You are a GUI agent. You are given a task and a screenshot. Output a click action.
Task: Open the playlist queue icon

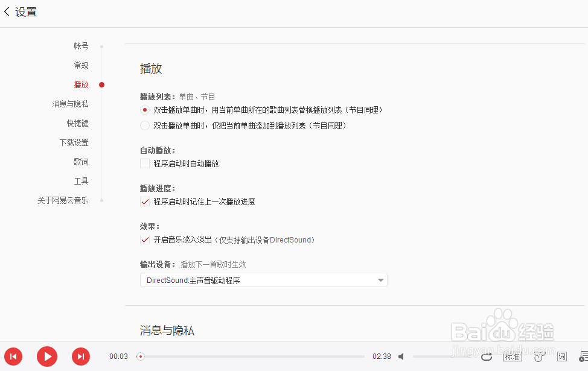(x=583, y=357)
